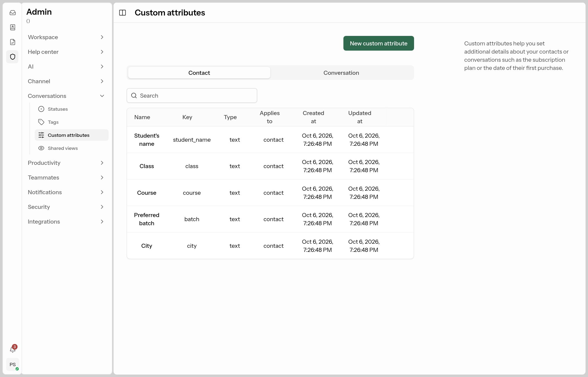The width and height of the screenshot is (588, 377).
Task: Open the contacts icon in left rail
Action: pos(13,27)
